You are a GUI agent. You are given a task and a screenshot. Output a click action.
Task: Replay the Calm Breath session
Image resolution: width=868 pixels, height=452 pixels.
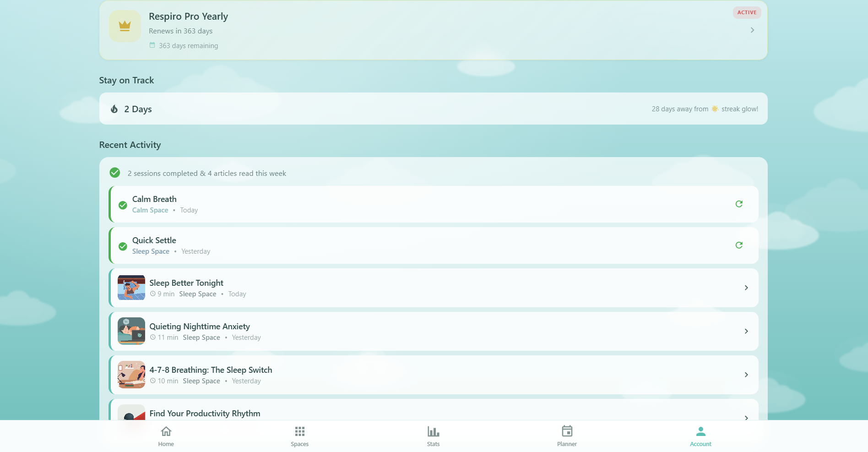click(x=739, y=204)
